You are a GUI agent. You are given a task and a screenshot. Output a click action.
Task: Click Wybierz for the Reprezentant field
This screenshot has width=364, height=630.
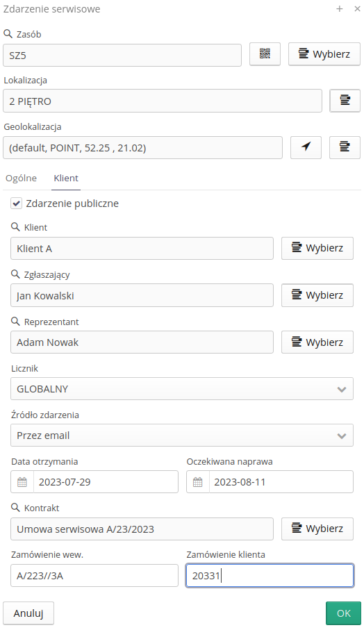pos(317,342)
